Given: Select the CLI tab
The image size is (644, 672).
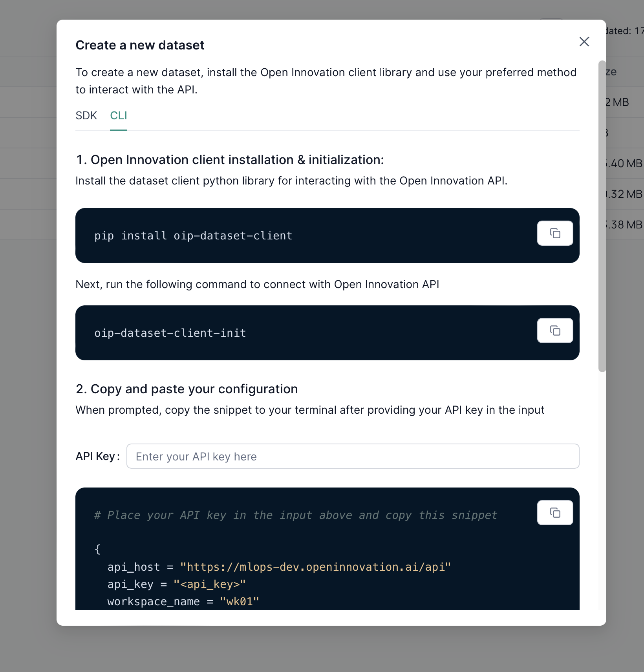Looking at the screenshot, I should tap(118, 115).
